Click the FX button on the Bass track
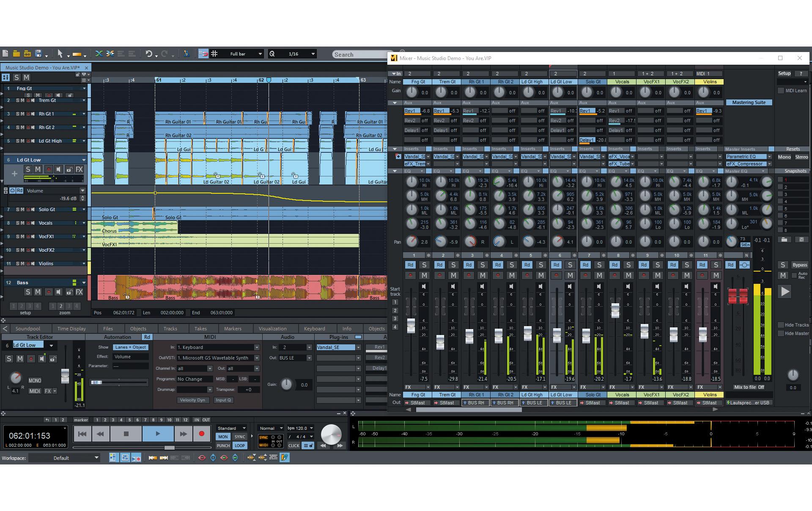The image size is (812, 511). 79,292
